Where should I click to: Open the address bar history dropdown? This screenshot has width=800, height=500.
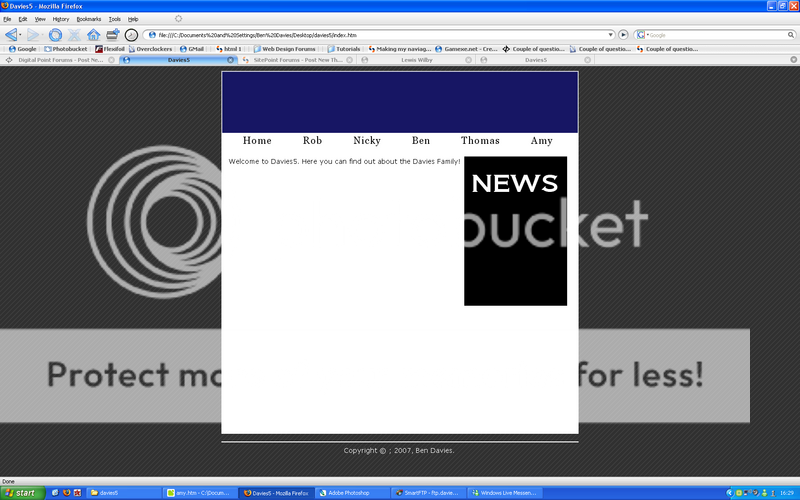[x=610, y=35]
